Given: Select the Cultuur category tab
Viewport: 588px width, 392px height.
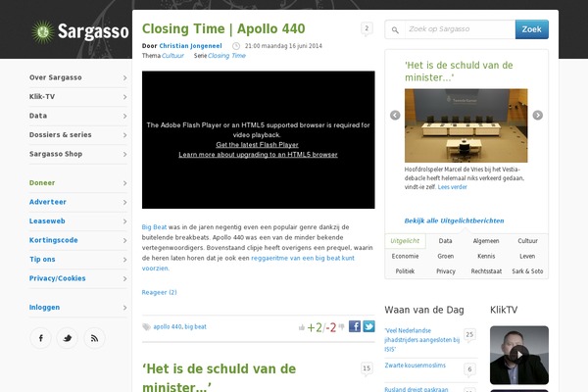Looking at the screenshot, I should [527, 241].
